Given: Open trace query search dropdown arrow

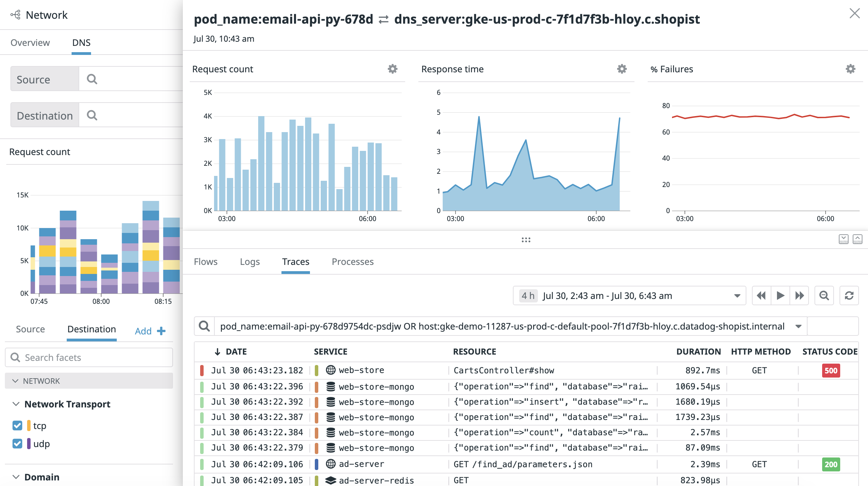Looking at the screenshot, I should [x=798, y=326].
